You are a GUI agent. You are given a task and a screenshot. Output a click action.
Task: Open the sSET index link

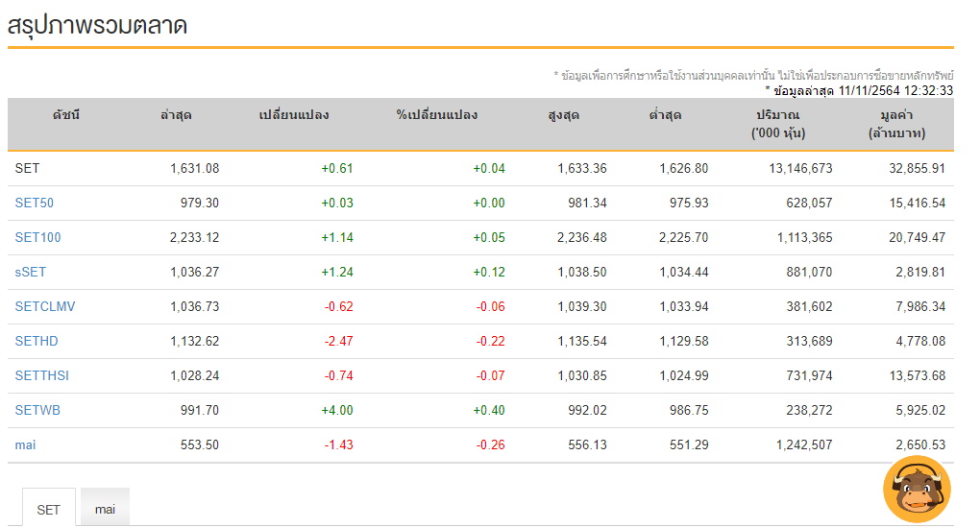click(31, 272)
